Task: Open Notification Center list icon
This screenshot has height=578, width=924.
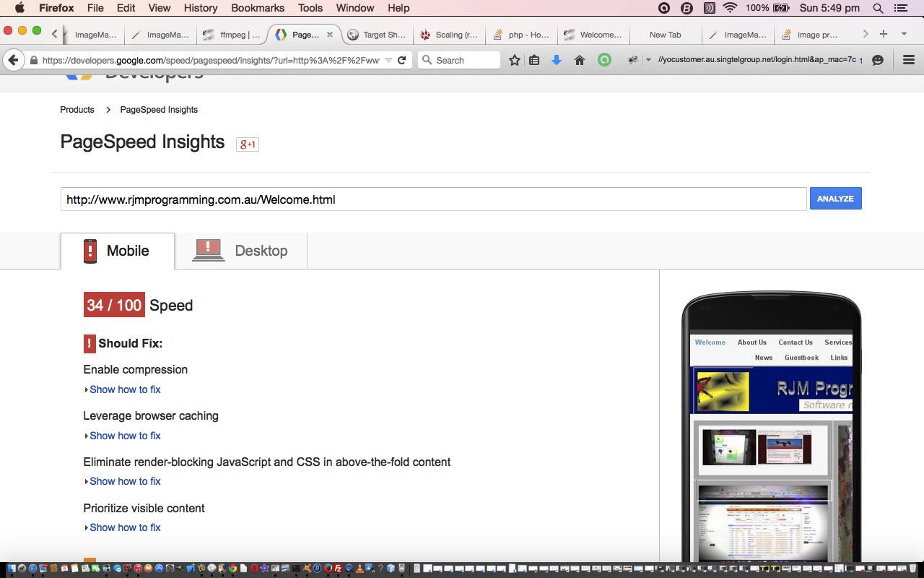Action: (x=901, y=8)
